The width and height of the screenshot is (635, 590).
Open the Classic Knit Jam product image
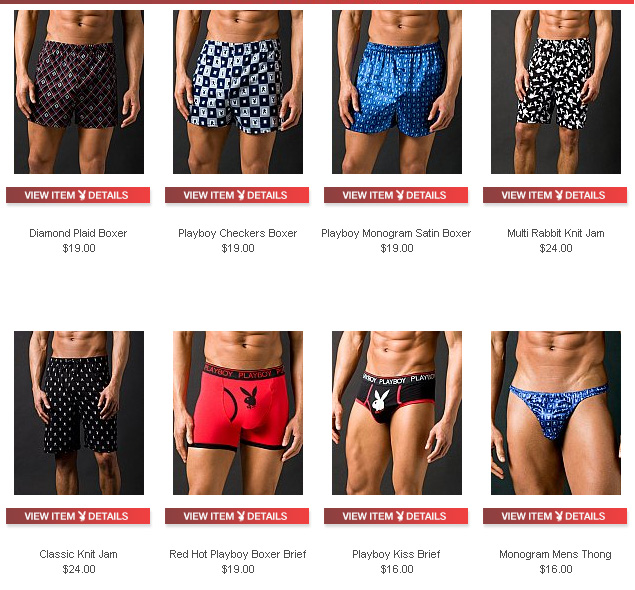[79, 413]
